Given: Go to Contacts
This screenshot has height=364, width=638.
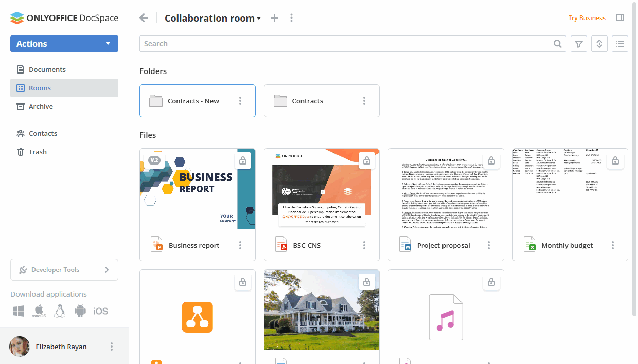Looking at the screenshot, I should pyautogui.click(x=64, y=133).
